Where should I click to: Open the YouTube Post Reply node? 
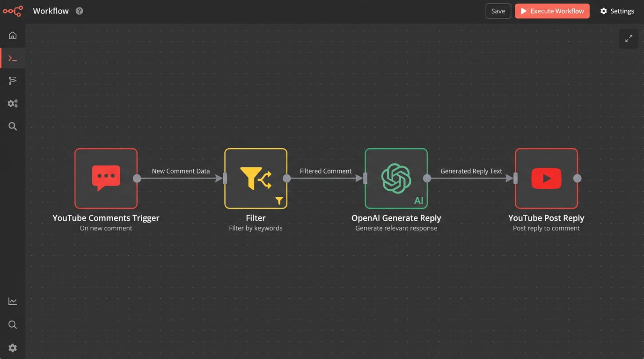click(546, 178)
